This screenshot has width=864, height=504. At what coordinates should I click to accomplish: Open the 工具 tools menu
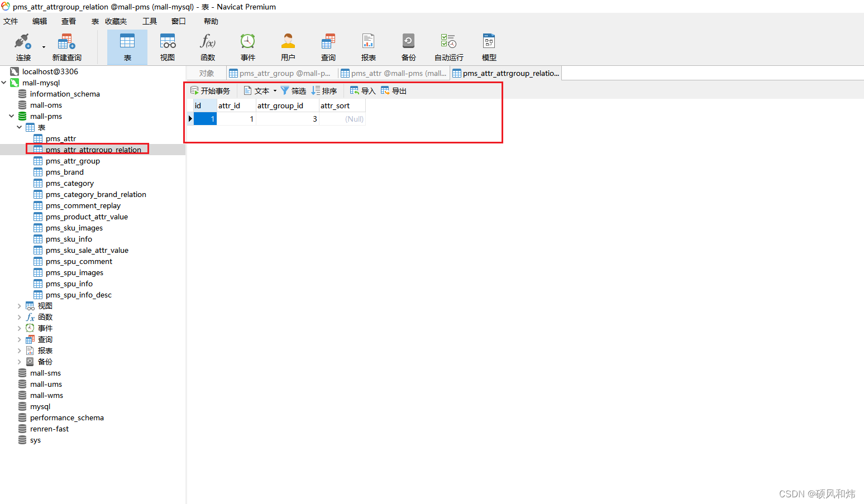point(150,21)
